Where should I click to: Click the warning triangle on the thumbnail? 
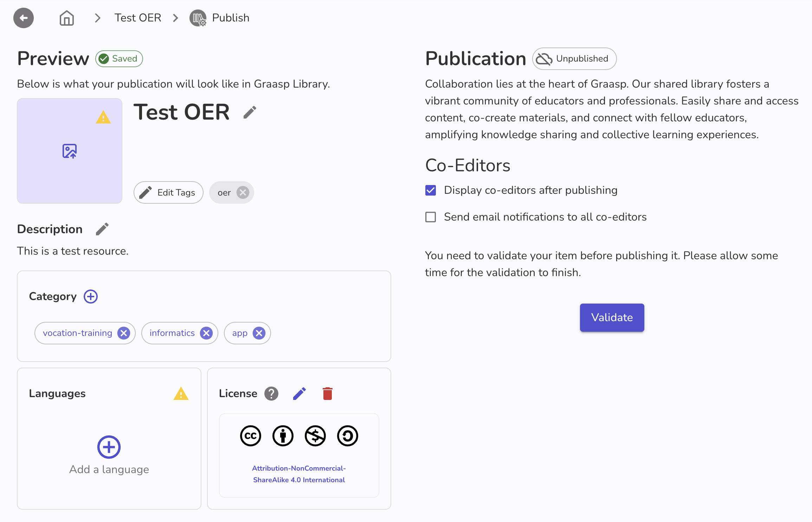click(103, 117)
